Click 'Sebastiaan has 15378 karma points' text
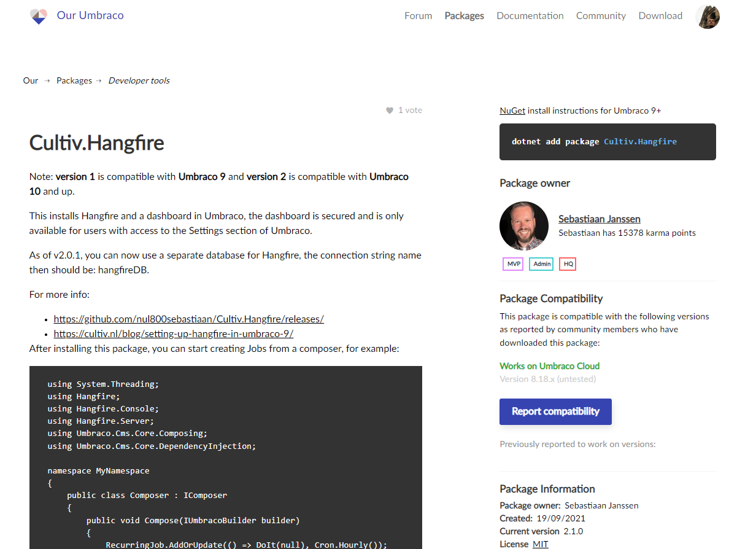This screenshot has height=549, width=756. 627,233
